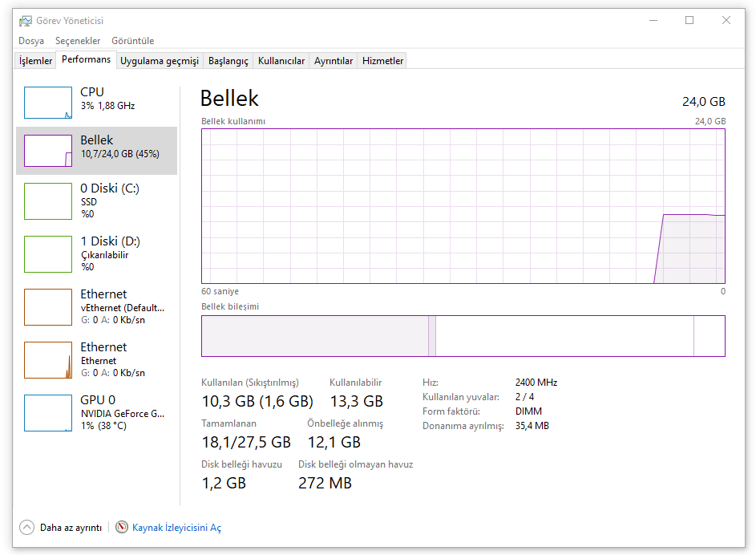Collapse view with Daha az ayrıntı arrow
756x555 pixels.
point(27,528)
